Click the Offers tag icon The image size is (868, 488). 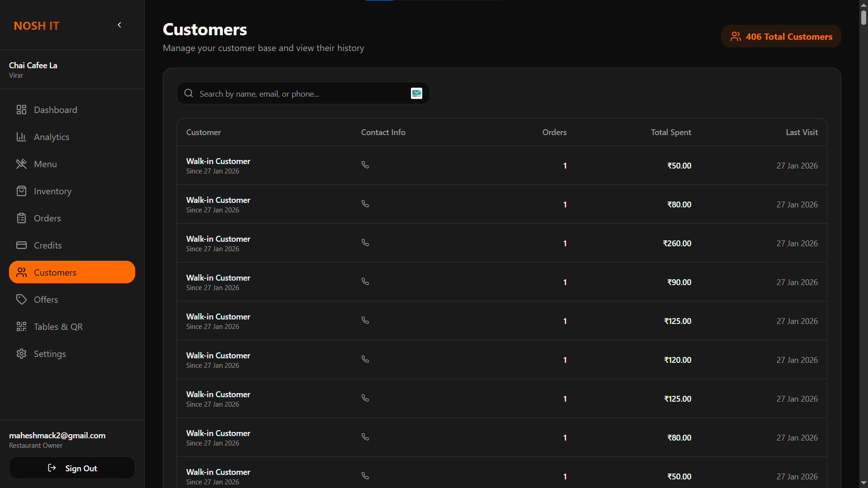tap(21, 299)
